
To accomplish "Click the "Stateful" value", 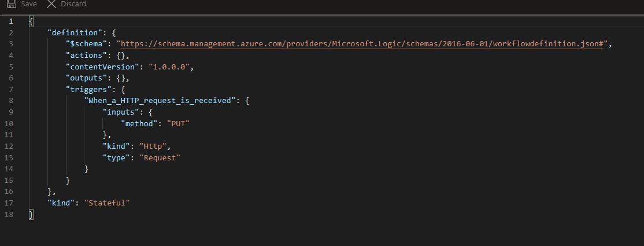I will tap(107, 203).
